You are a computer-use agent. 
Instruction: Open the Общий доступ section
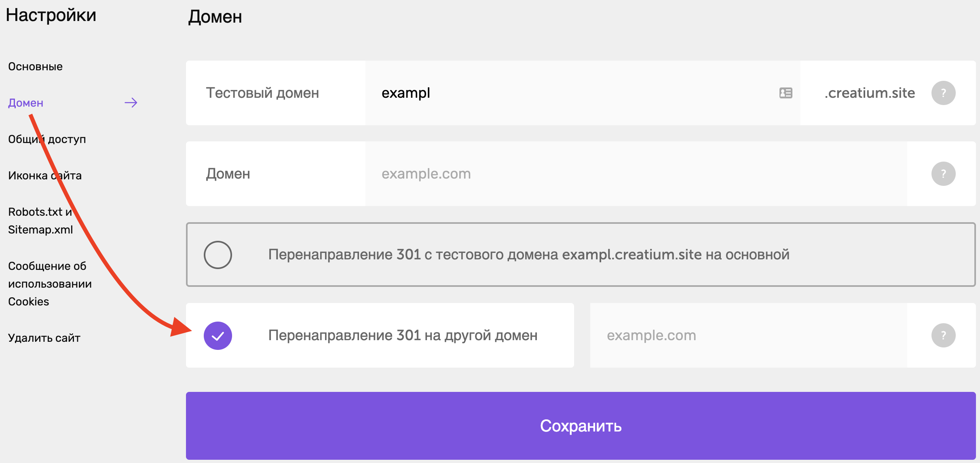[x=47, y=139]
